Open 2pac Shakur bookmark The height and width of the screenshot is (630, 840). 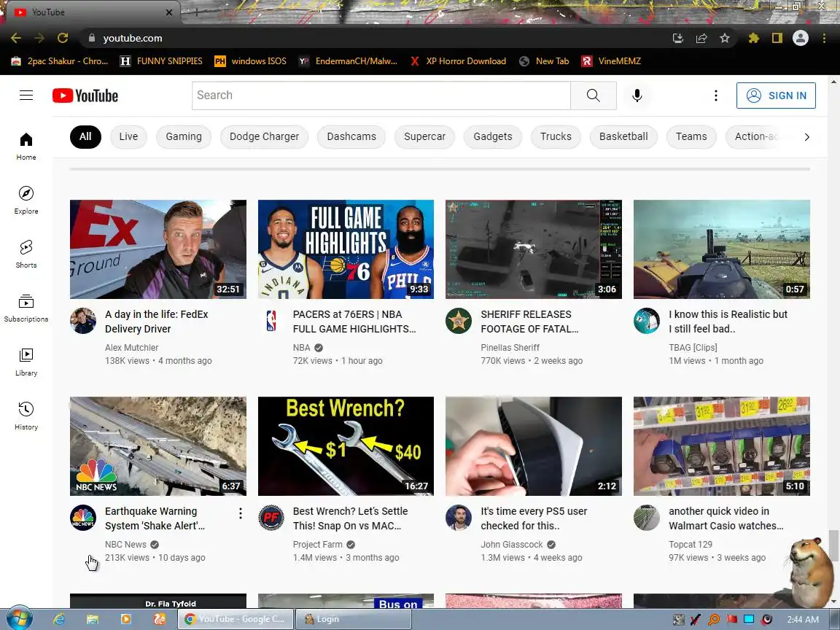[60, 61]
